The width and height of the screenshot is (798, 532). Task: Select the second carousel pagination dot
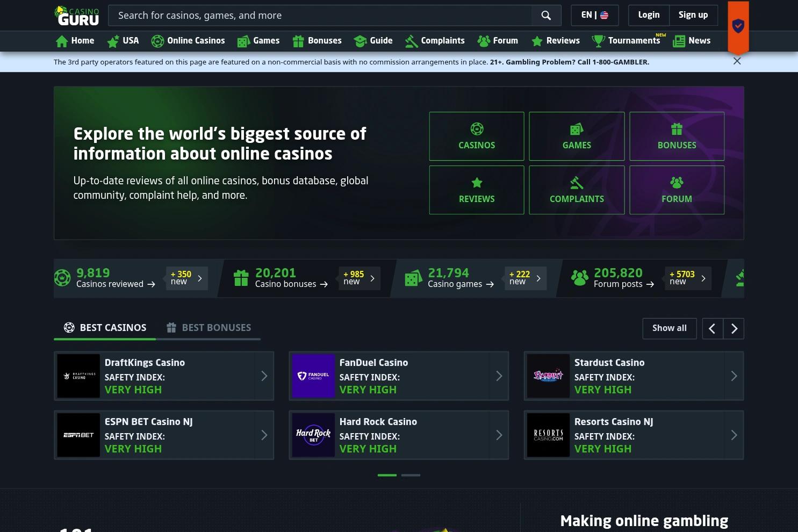pos(411,475)
